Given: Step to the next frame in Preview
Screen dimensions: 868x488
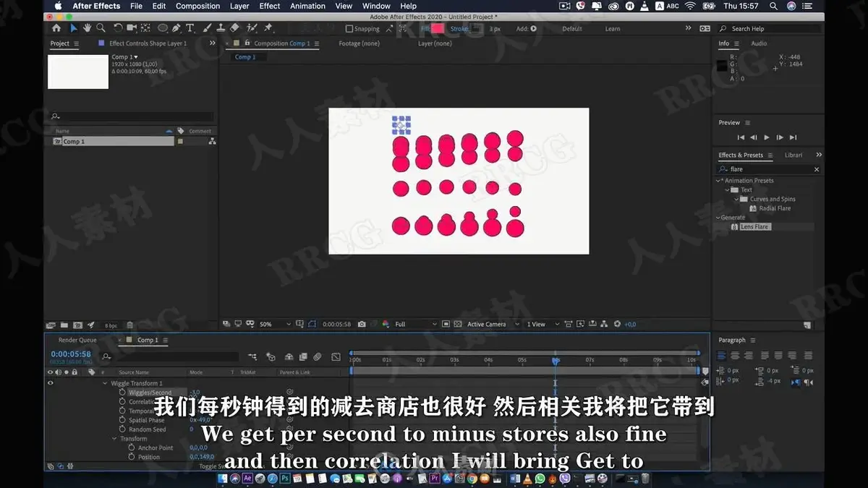Looking at the screenshot, I should [x=780, y=137].
